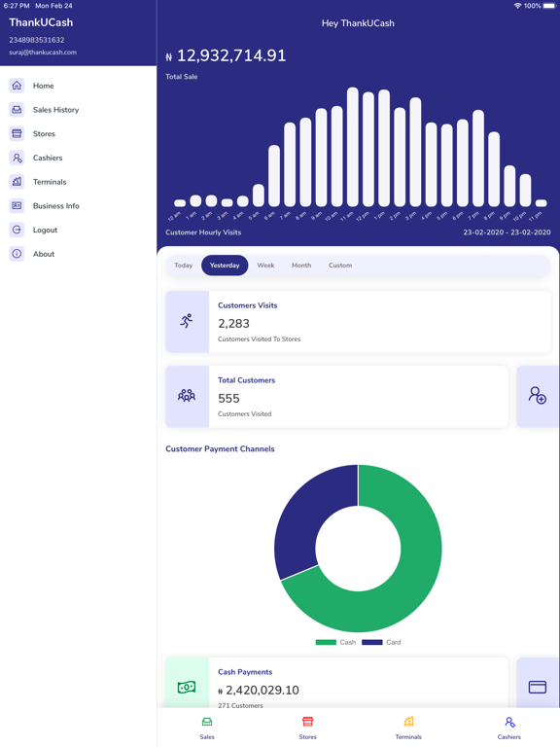Click the Customer Hourly Visits label
The width and height of the screenshot is (560, 747).
point(203,232)
